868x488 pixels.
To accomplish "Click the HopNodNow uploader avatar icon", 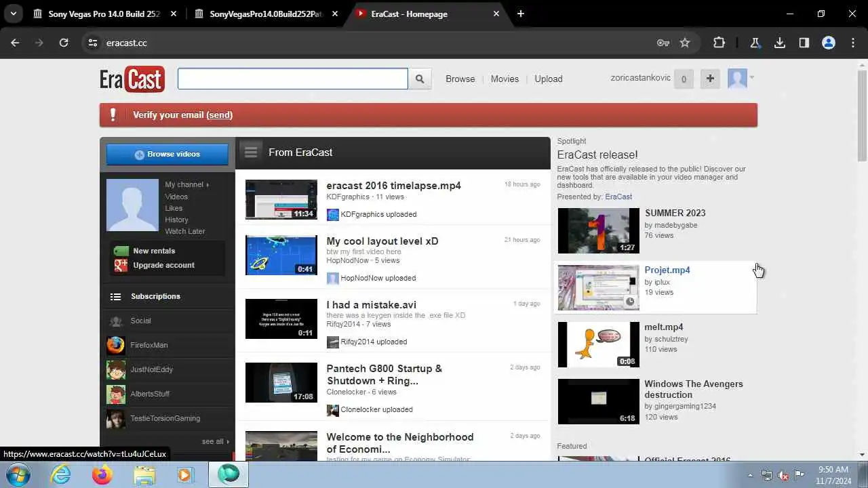I will (333, 278).
